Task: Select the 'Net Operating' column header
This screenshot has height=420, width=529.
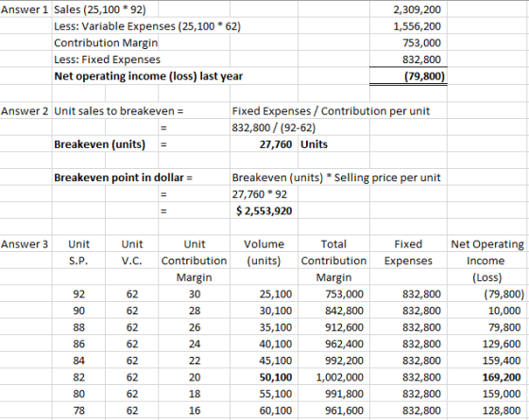Action: tap(487, 244)
